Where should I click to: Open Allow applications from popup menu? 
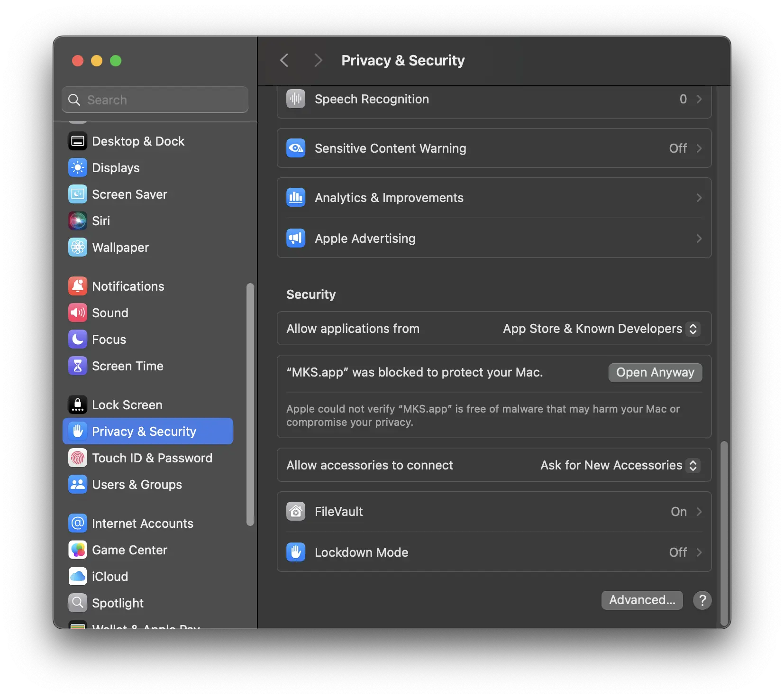click(601, 329)
